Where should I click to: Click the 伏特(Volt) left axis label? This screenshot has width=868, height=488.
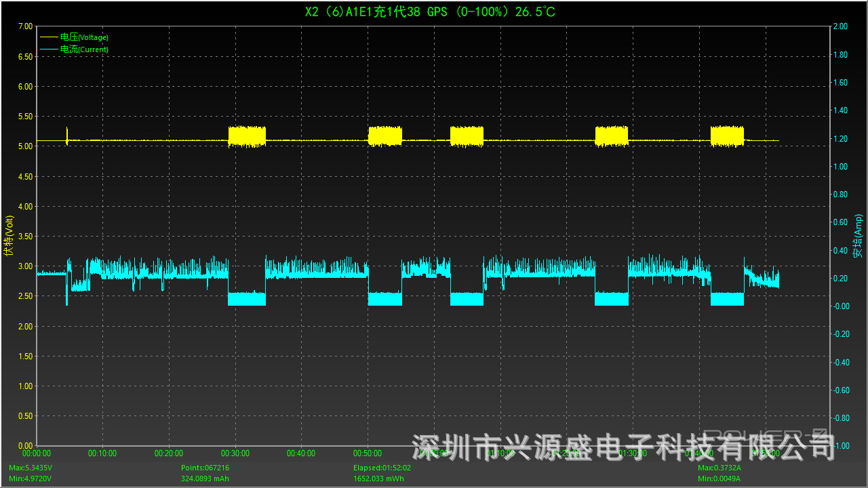pos(9,236)
